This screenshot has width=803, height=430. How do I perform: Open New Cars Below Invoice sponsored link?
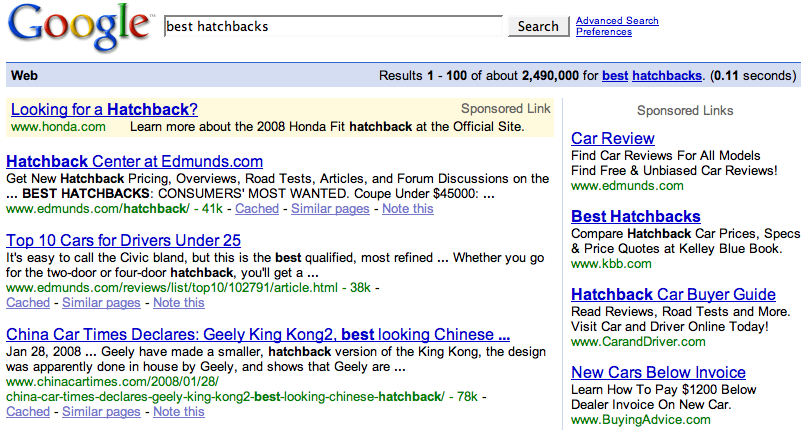[658, 372]
